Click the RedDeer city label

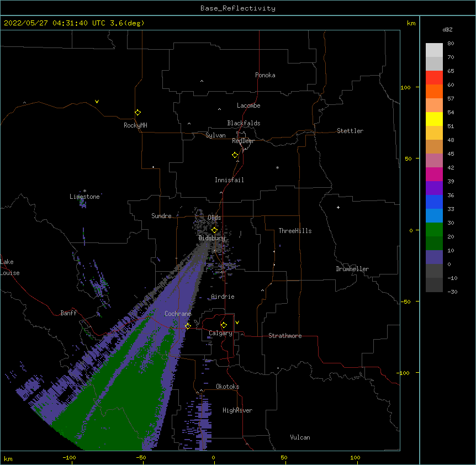[x=243, y=141]
